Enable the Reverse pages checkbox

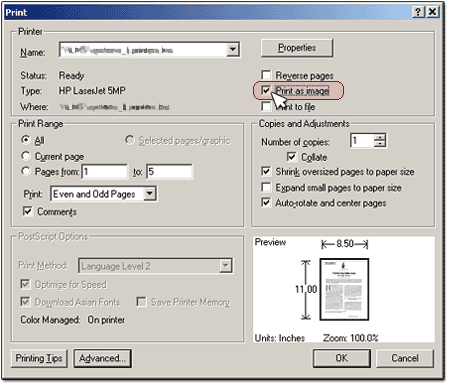(266, 75)
